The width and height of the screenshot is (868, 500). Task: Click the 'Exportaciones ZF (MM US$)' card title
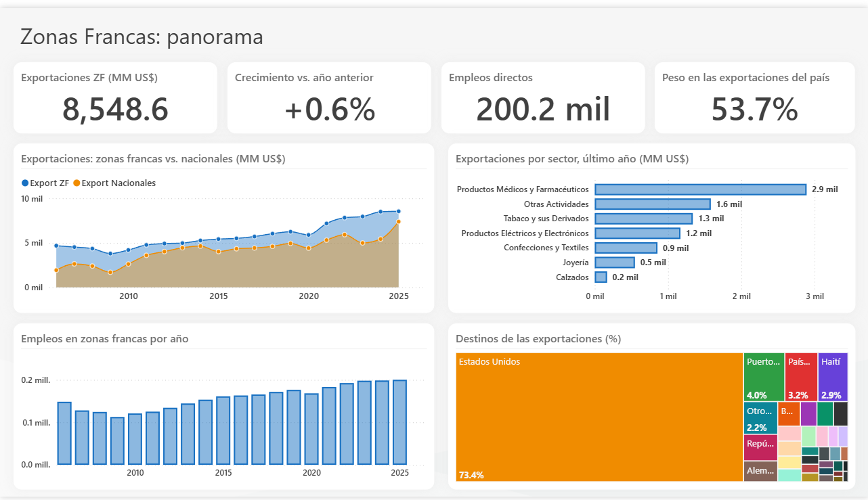89,78
